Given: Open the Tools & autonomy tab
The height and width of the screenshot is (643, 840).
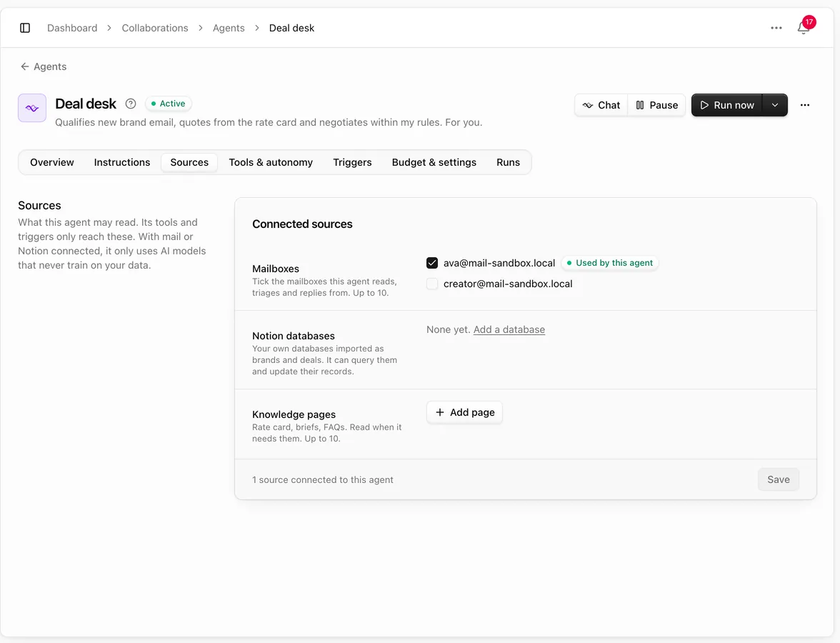Looking at the screenshot, I should pyautogui.click(x=271, y=162).
